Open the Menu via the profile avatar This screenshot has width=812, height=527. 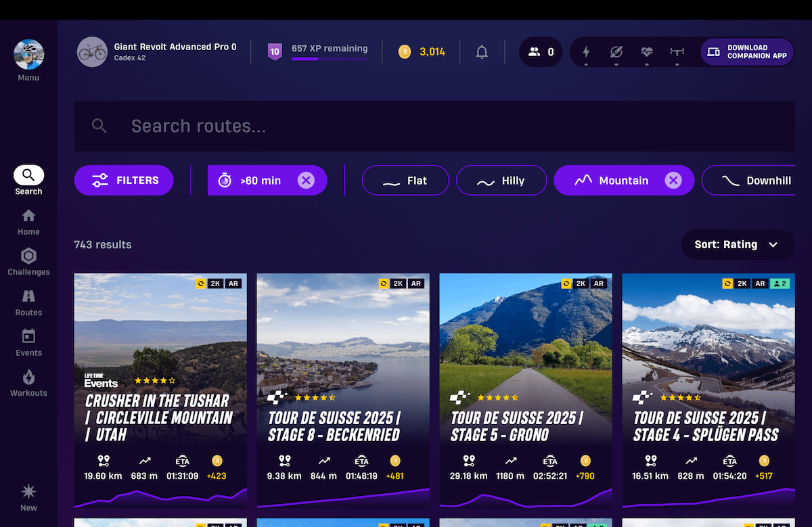[28, 54]
